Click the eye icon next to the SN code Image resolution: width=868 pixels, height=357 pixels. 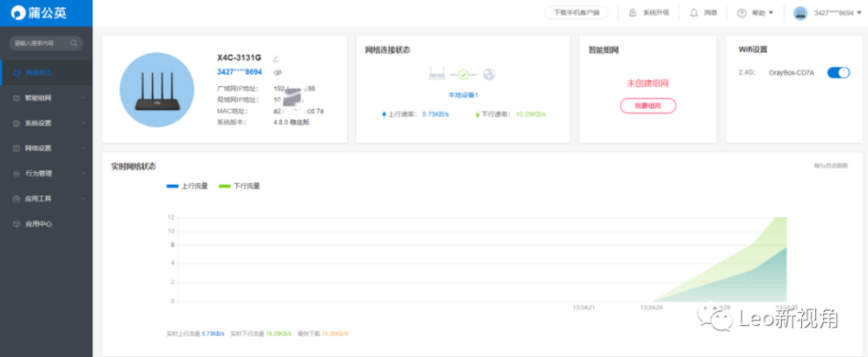point(276,72)
